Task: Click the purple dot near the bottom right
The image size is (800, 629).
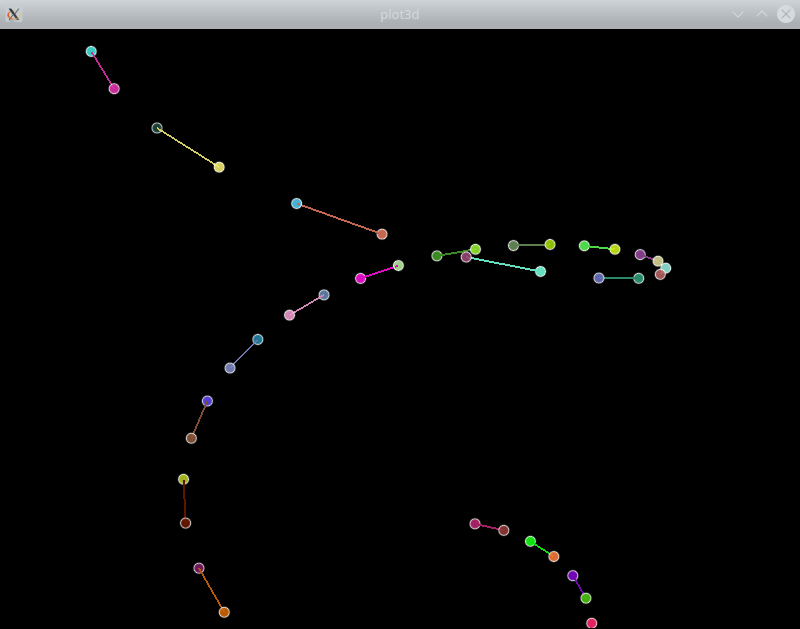Action: tap(571, 576)
